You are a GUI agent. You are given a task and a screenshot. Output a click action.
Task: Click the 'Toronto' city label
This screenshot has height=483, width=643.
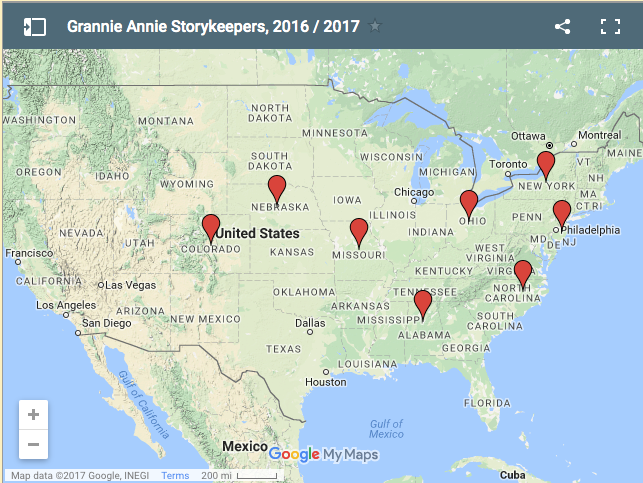(508, 164)
